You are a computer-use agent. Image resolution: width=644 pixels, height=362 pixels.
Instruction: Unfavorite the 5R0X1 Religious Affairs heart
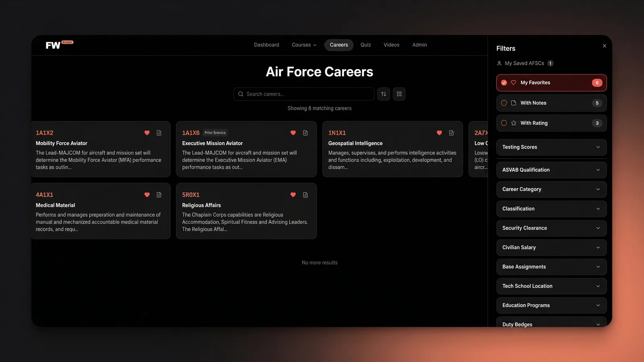[x=293, y=195]
